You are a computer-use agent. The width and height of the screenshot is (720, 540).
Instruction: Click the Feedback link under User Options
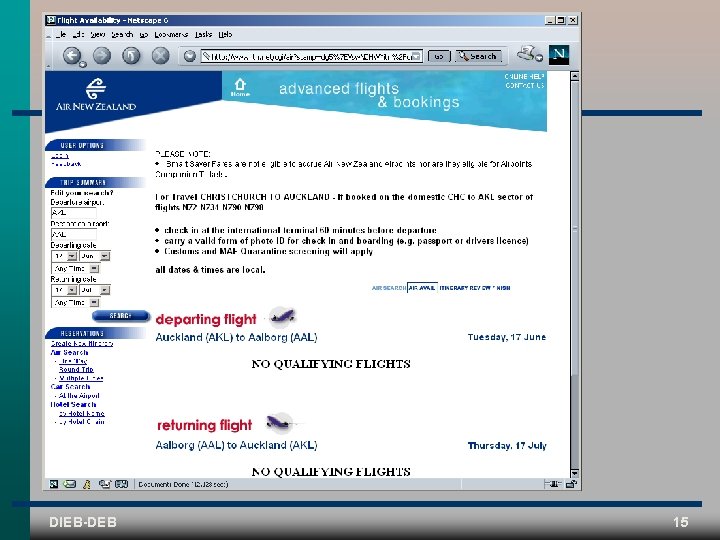[x=66, y=164]
